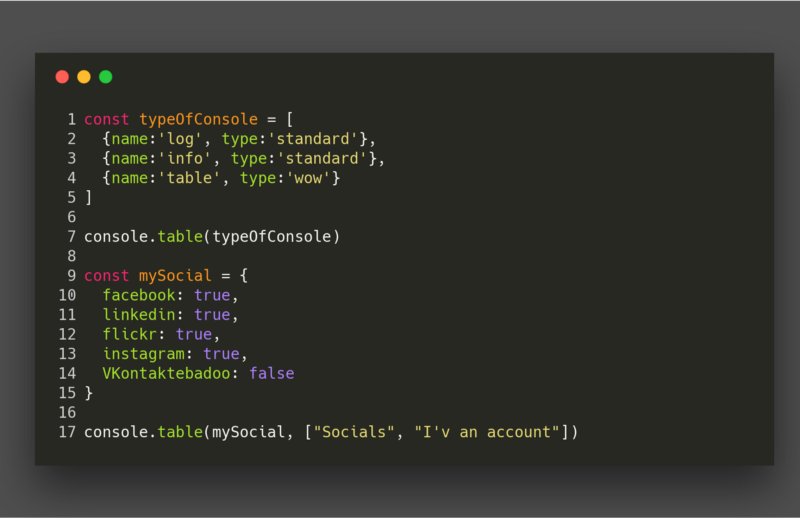The height and width of the screenshot is (518, 800).
Task: Click line number 7 in the gutter
Action: (71, 237)
